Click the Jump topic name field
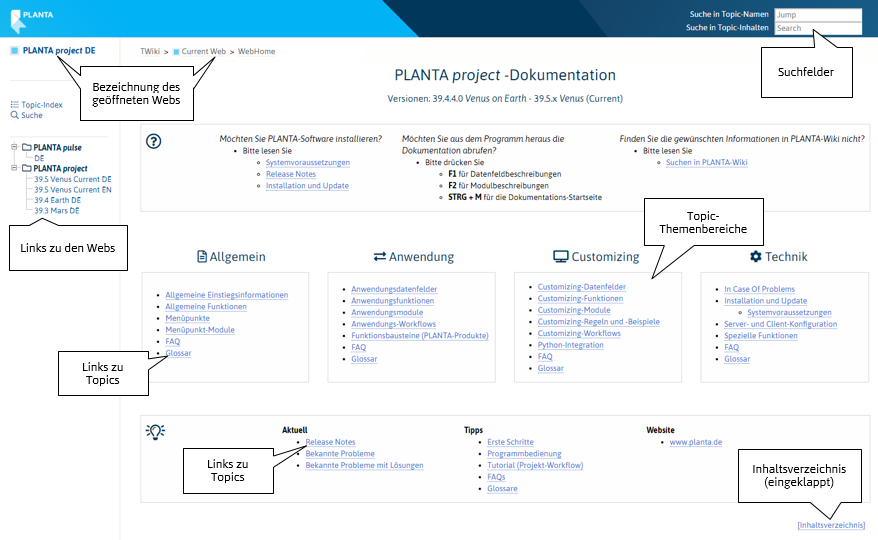 [817, 15]
